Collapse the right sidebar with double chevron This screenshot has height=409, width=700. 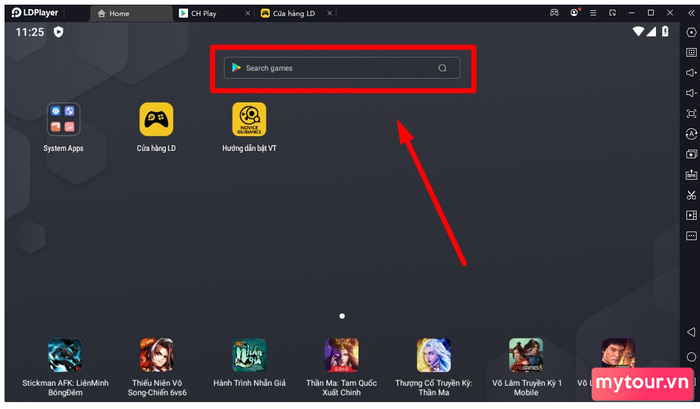point(691,13)
